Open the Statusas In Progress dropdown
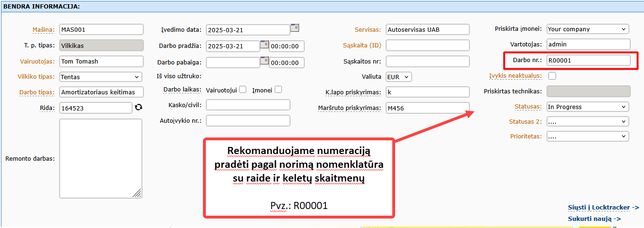 pos(588,107)
